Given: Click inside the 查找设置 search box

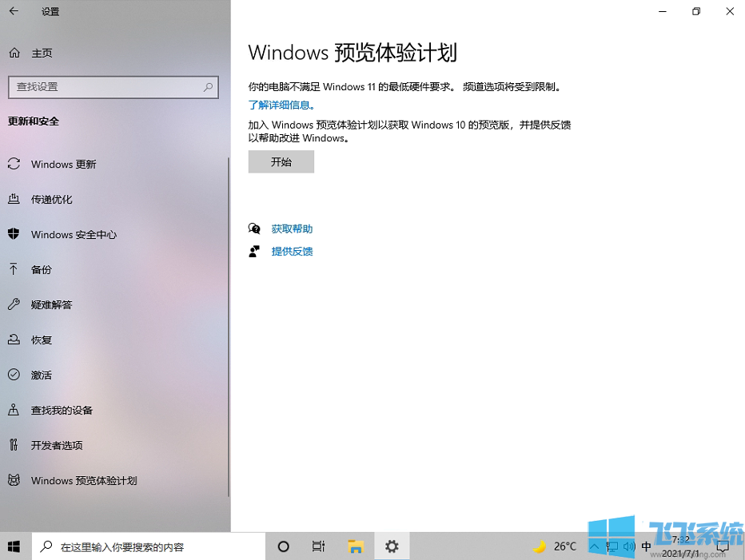Looking at the screenshot, I should [x=114, y=87].
